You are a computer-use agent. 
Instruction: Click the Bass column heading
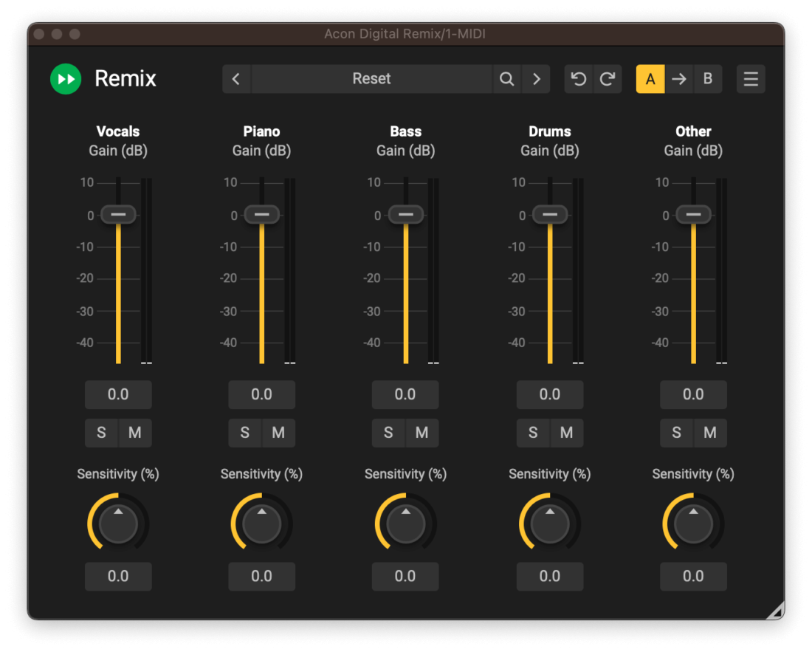click(405, 131)
